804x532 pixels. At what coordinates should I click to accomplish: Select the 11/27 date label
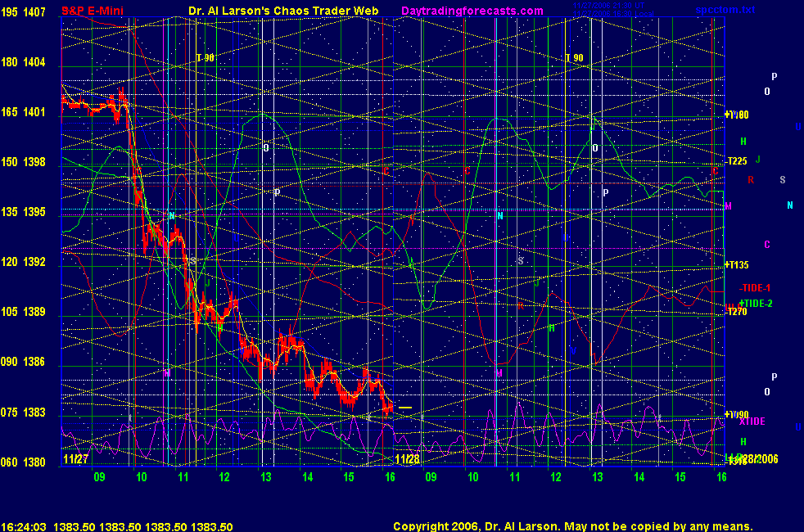74,460
